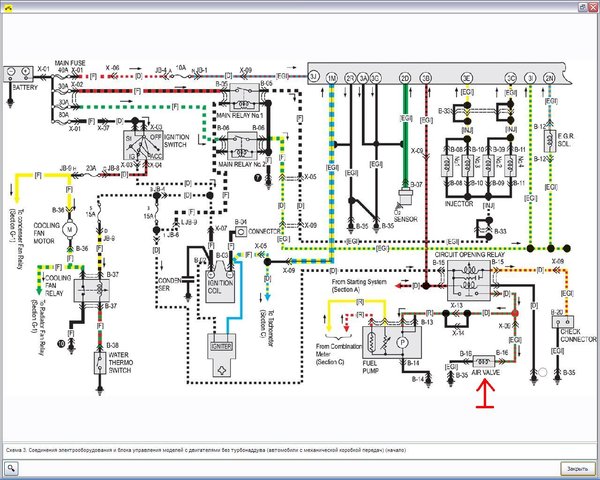Screen dimensions: 600x480
Task: Click terminal 3I on the control unit
Action: (x=530, y=78)
